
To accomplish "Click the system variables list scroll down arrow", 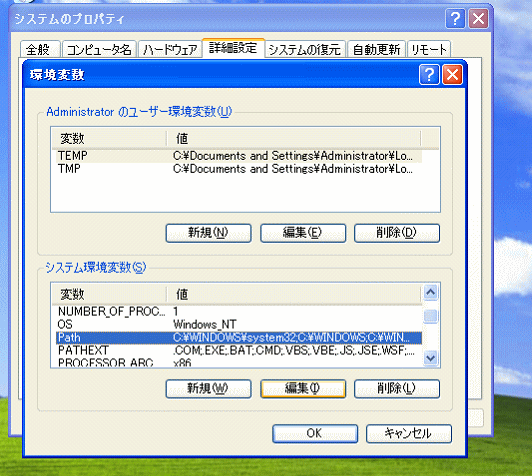I will (x=431, y=358).
